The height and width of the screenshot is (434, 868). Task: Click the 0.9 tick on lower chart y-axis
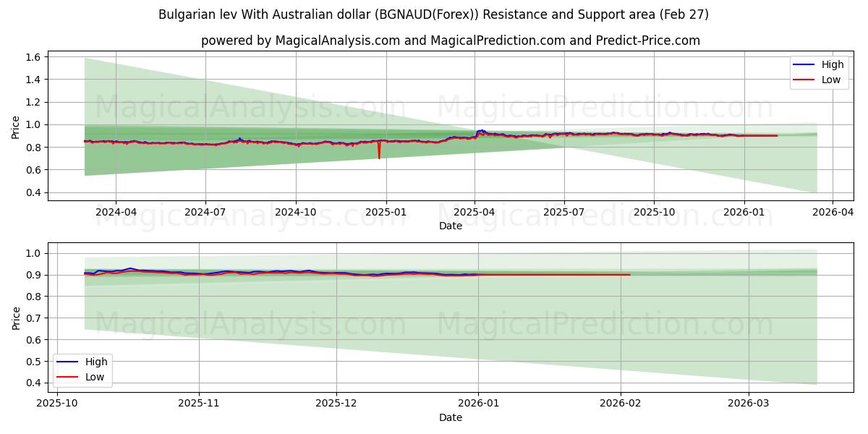click(34, 275)
